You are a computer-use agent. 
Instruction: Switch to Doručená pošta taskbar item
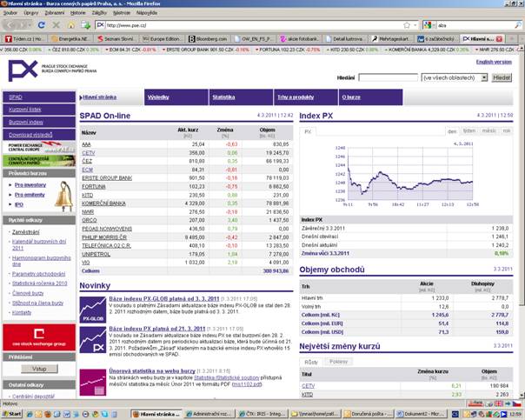point(368,414)
